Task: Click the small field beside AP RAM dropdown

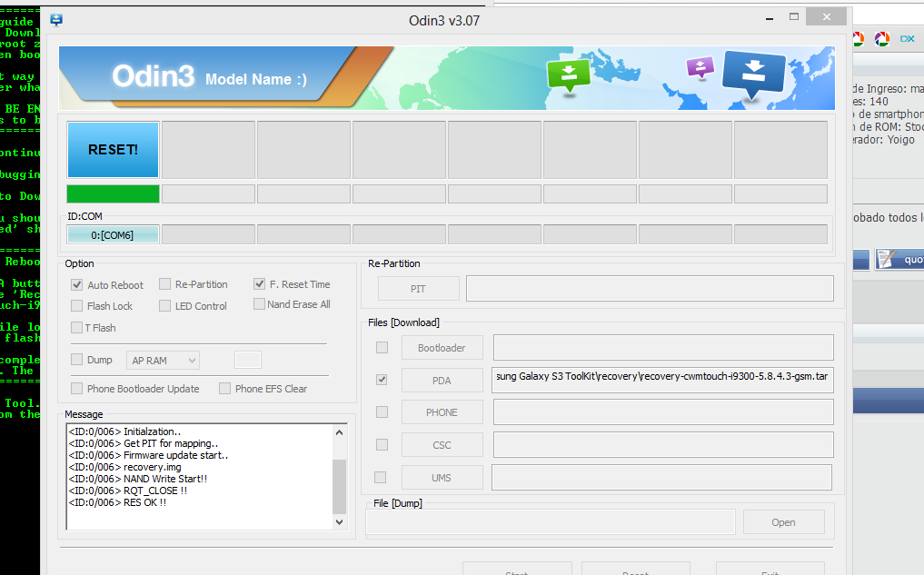Action: pos(248,360)
